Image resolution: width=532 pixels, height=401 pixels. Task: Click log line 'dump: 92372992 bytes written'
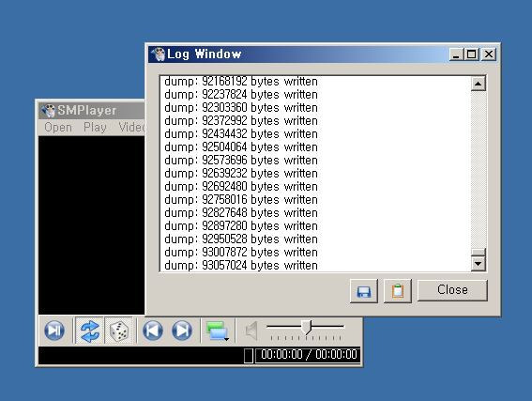pos(241,121)
